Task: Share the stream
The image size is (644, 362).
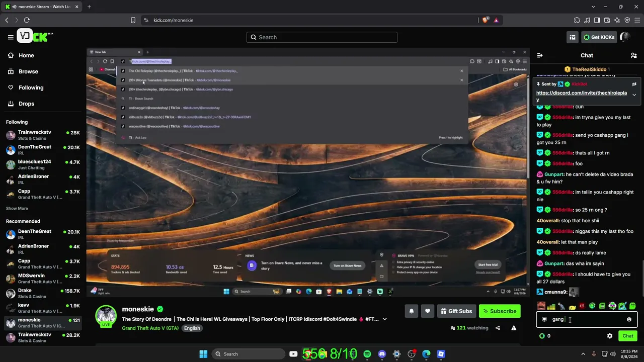Action: click(x=498, y=328)
